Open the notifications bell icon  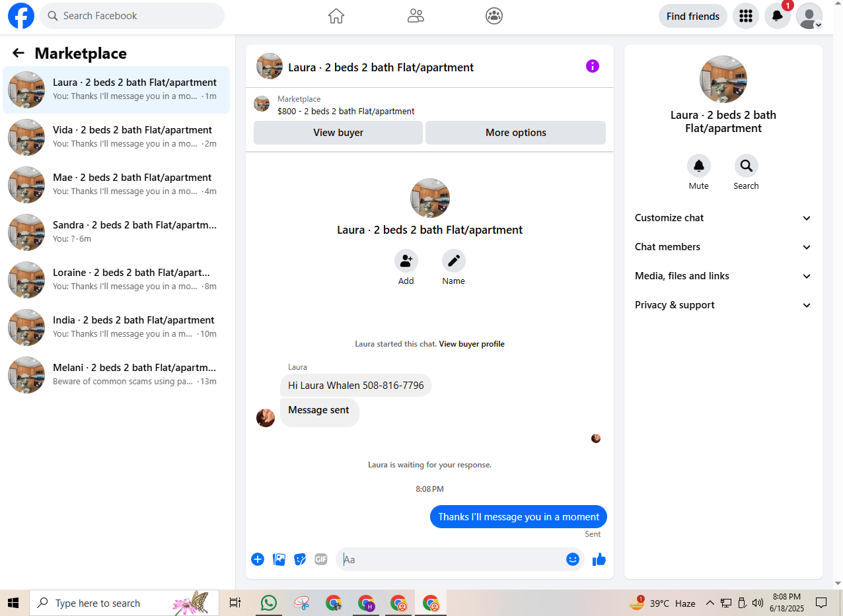(778, 16)
